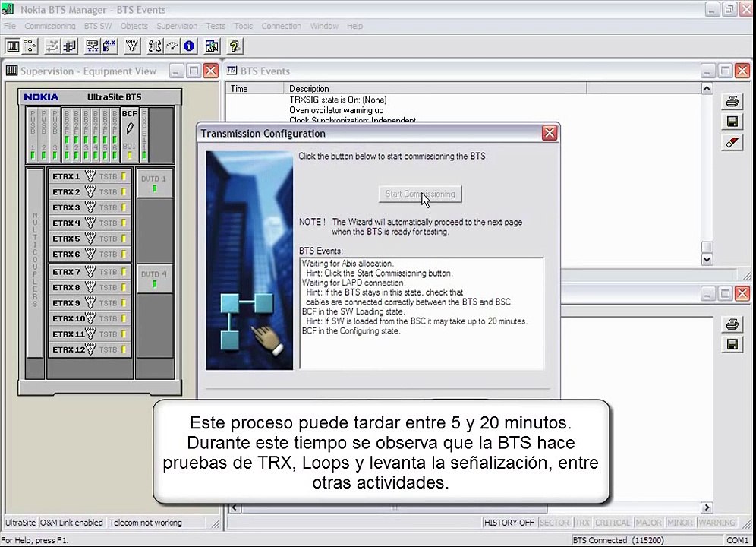Open the Equipment View cabinet toolbar icon
Screen dimensions: 756x547
[x=13, y=46]
